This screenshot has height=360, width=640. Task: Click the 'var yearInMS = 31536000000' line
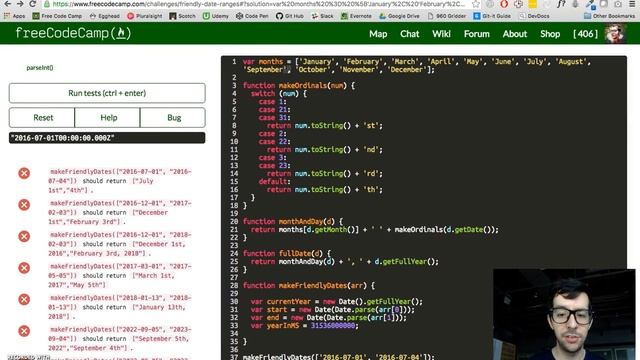click(x=304, y=326)
